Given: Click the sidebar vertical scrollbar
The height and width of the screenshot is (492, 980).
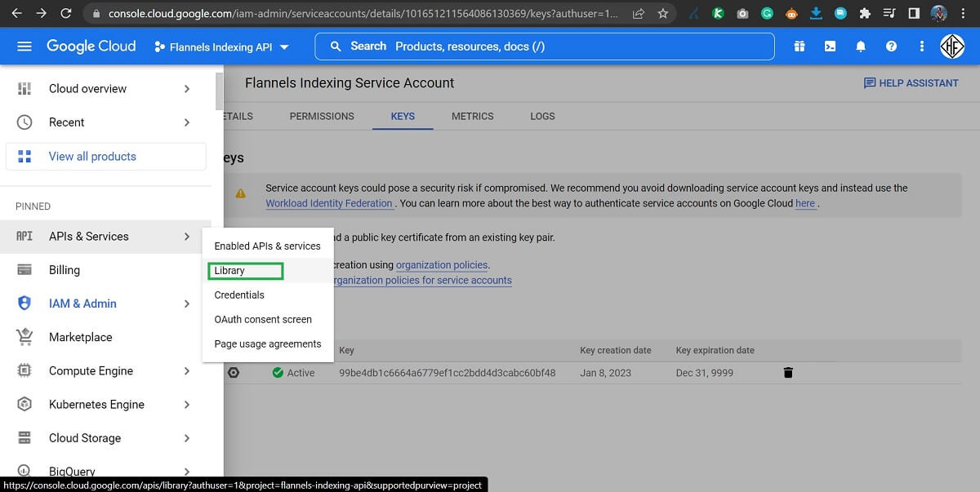Looking at the screenshot, I should [218, 91].
